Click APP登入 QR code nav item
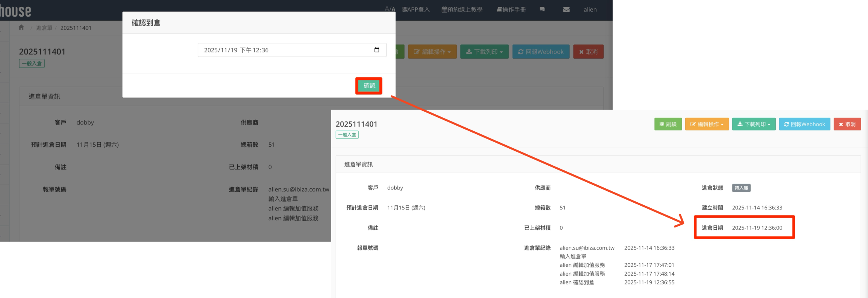868x298 pixels. click(x=416, y=10)
